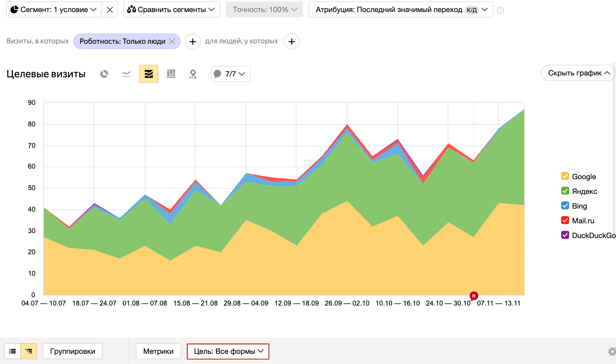616x364 pixels.
Task: Click the 'для людей, у которых' label
Action: (242, 41)
